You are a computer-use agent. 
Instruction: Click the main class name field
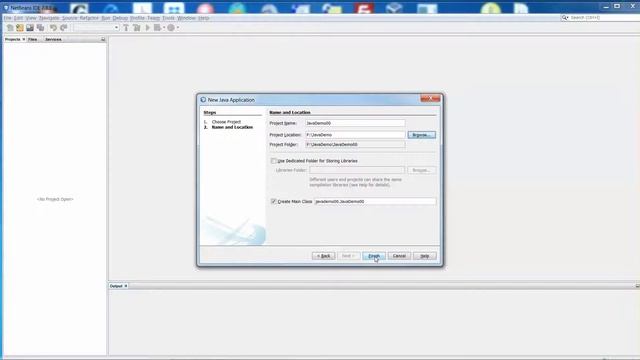375,201
